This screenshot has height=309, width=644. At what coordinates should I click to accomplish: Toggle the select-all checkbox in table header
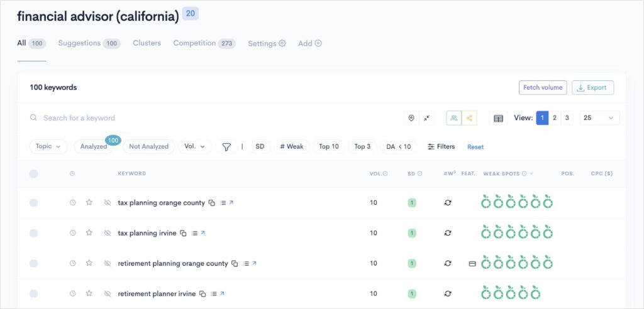(x=34, y=173)
